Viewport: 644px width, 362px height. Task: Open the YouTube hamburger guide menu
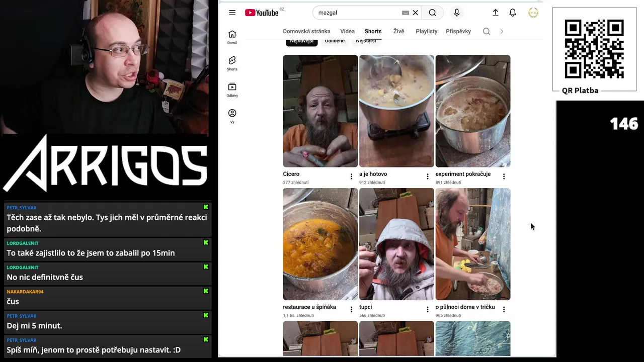(232, 13)
